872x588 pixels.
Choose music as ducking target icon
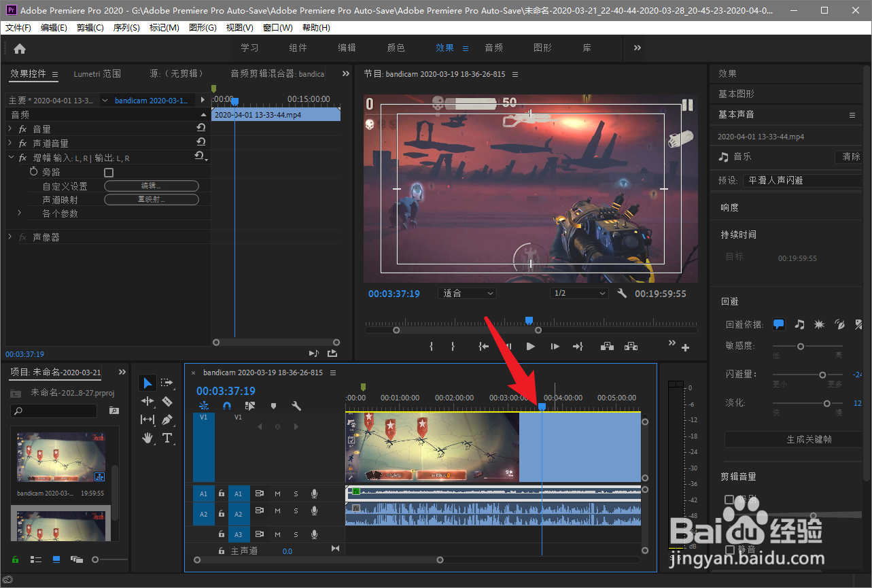pyautogui.click(x=800, y=325)
